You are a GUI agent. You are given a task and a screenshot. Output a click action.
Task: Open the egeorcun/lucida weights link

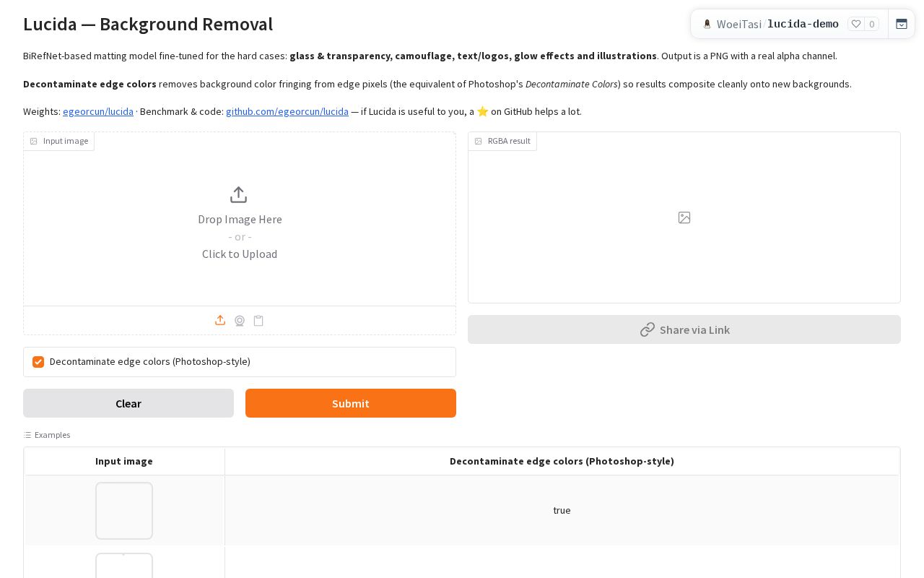click(98, 111)
